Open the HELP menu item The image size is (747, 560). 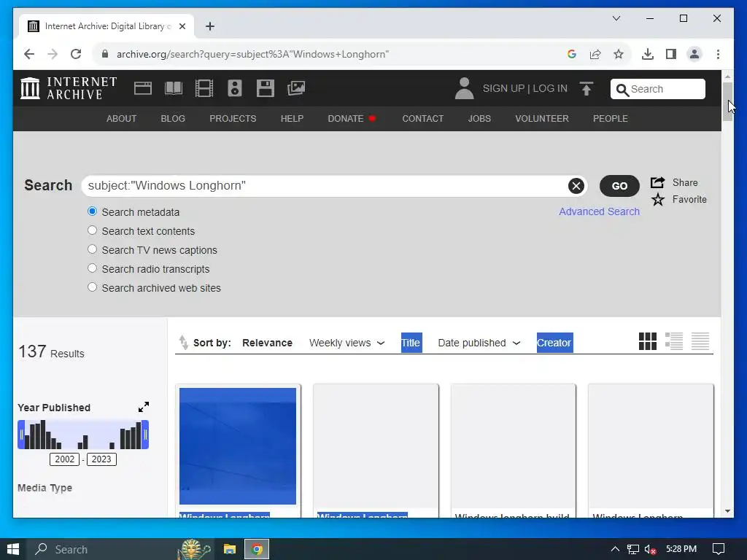292,119
